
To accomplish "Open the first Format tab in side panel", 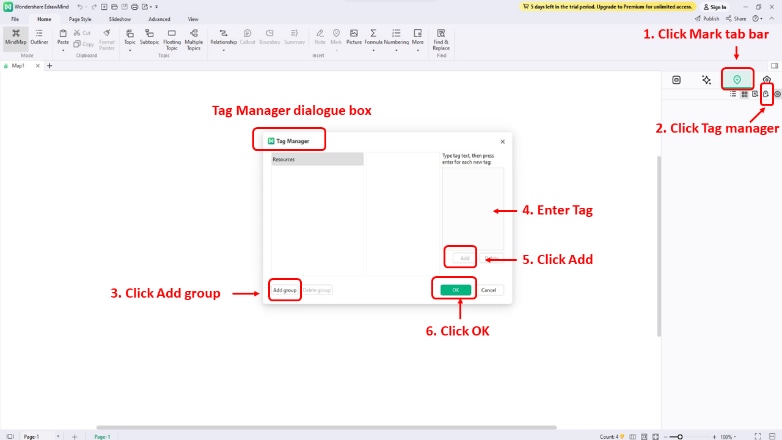I will [676, 80].
